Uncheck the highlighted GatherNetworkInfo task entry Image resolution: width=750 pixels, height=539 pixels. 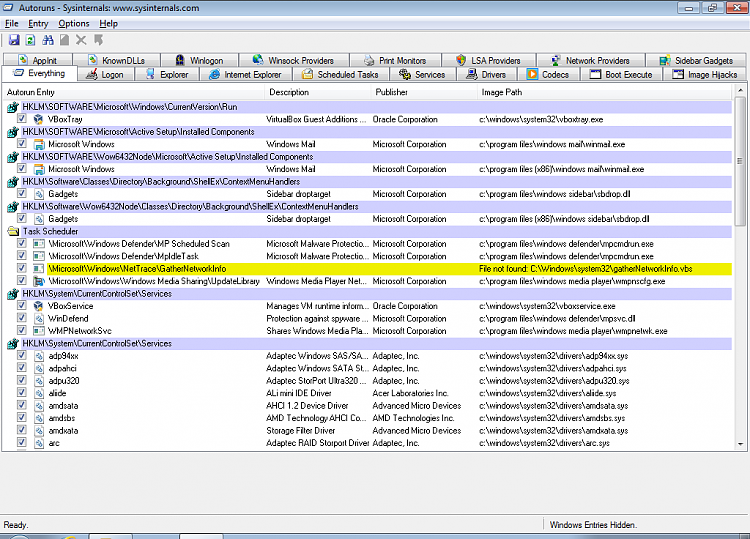click(22, 268)
